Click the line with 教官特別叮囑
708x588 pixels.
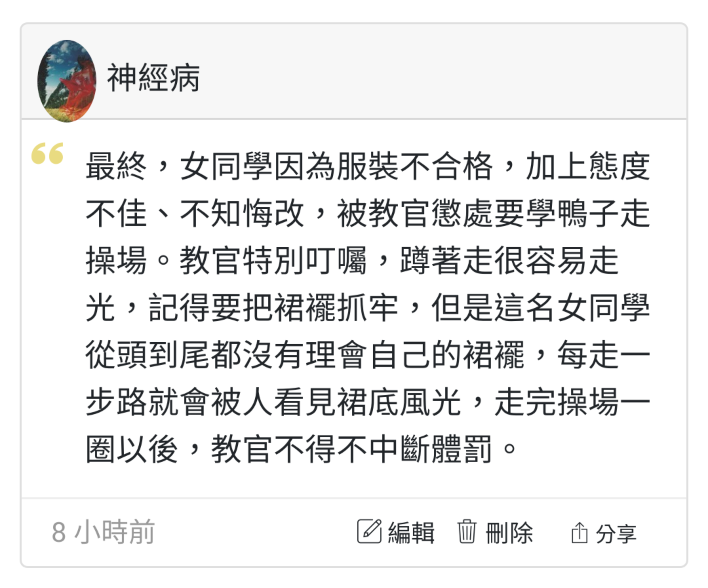point(352,260)
